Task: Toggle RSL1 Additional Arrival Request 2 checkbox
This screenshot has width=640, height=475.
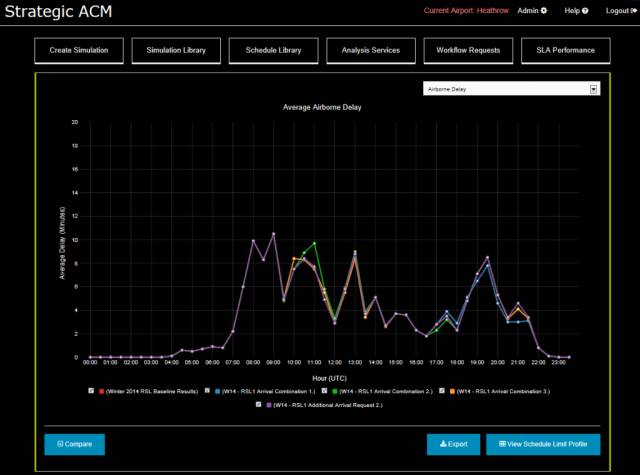Action: (259, 404)
